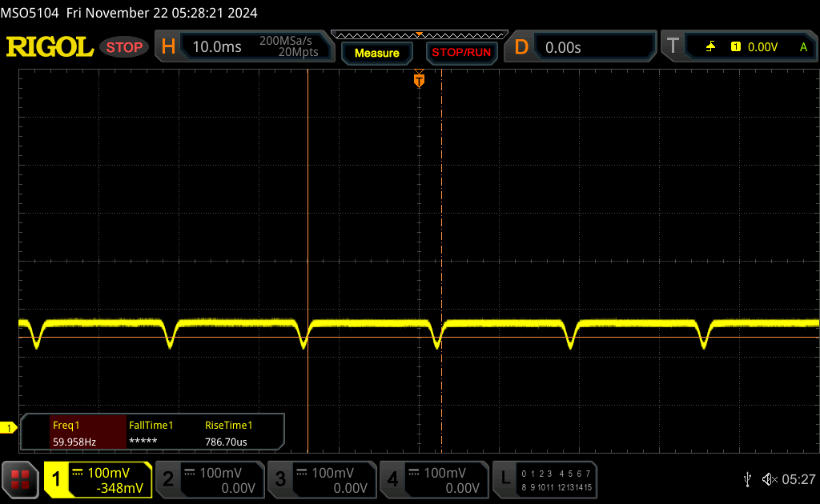Click the 05:27 clock display
Viewport: 820px width, 504px height.
coord(798,479)
